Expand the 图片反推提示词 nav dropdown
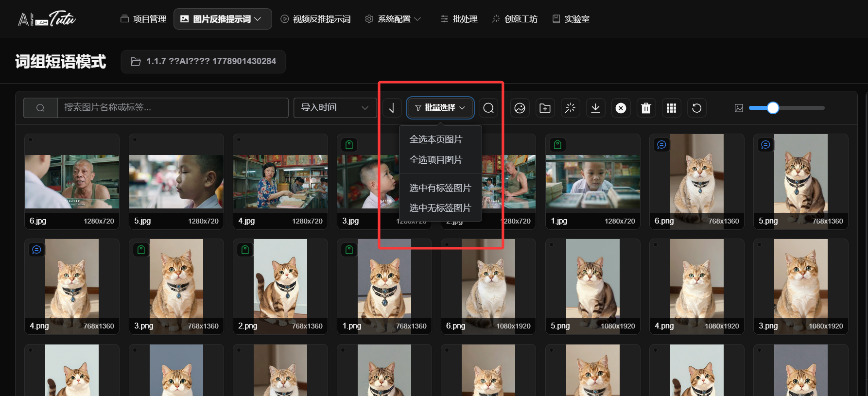This screenshot has height=396, width=868. click(223, 19)
